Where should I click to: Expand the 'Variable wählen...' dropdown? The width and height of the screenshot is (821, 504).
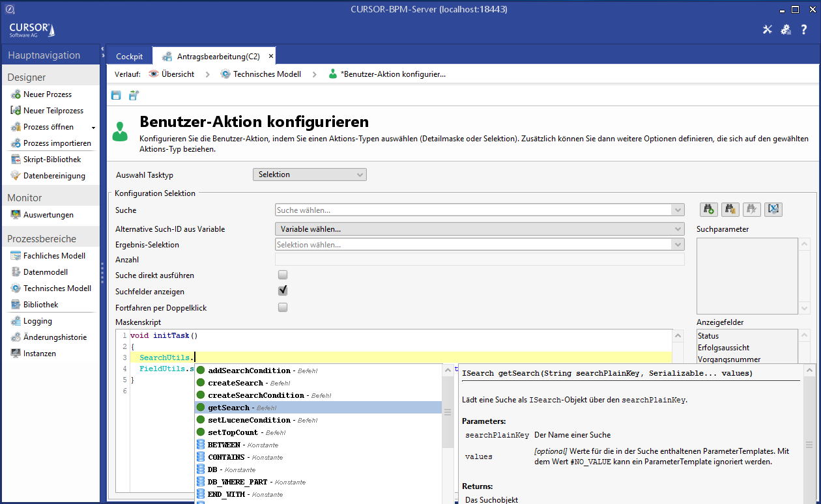coord(480,229)
